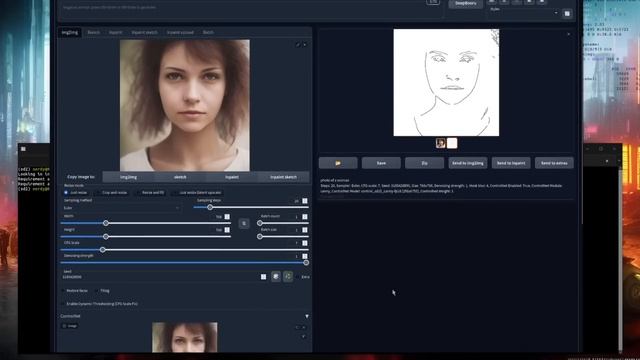The height and width of the screenshot is (360, 640).
Task: Adjust the Denoising strength slider
Action: point(184,263)
